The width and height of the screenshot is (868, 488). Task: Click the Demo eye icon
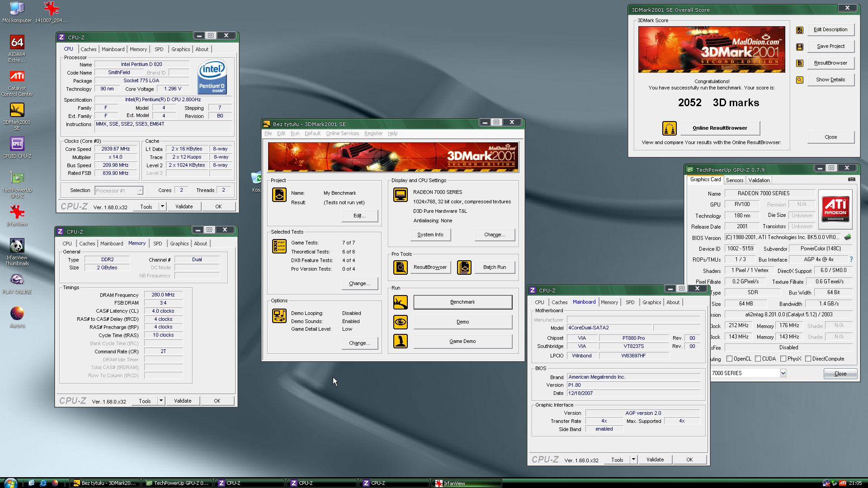tap(400, 322)
